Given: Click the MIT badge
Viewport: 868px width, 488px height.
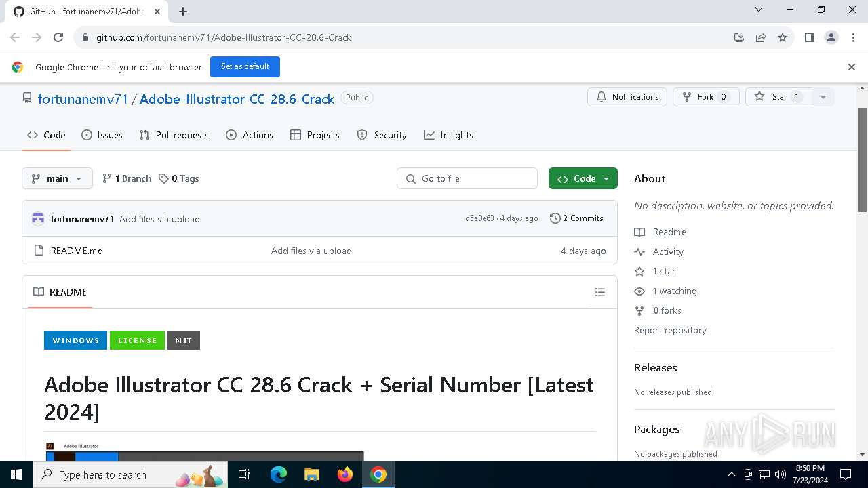Looking at the screenshot, I should [184, 340].
